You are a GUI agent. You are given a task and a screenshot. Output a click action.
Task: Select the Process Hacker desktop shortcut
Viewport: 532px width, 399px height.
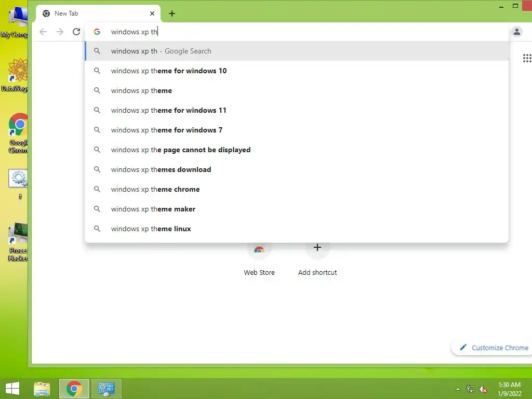(x=17, y=242)
